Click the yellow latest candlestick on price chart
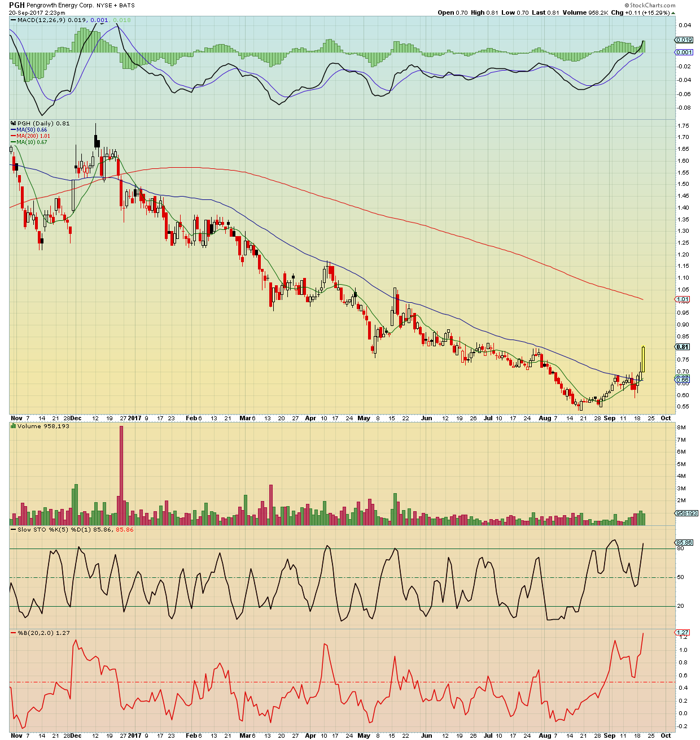Viewport: 700px width, 740px height. click(x=643, y=359)
